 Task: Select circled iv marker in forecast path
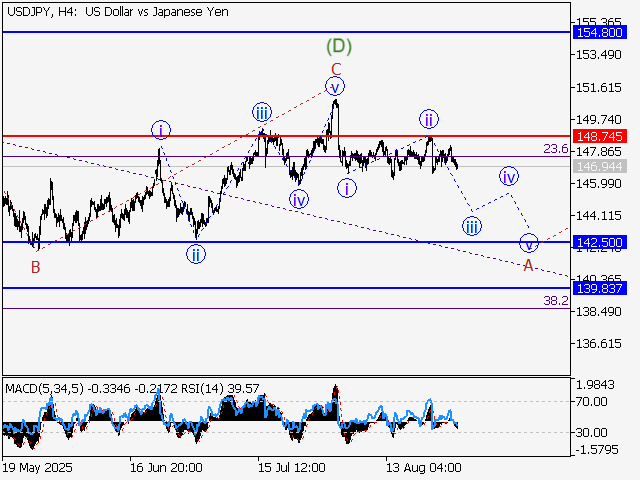(x=509, y=177)
